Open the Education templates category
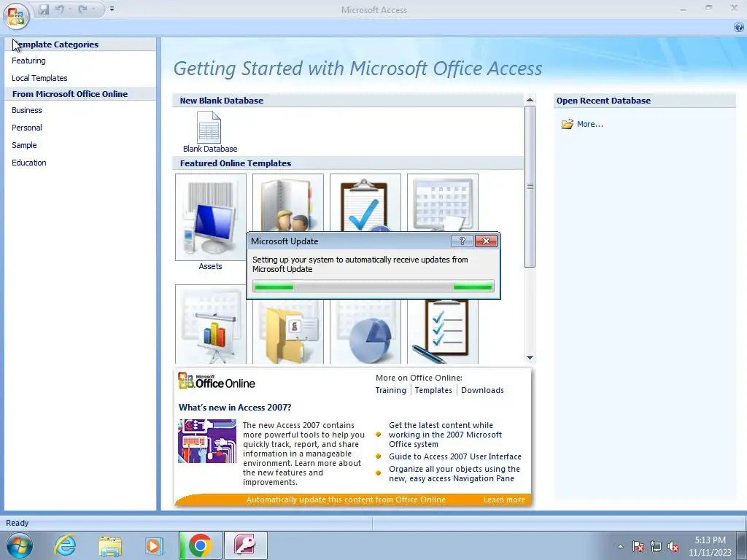The height and width of the screenshot is (560, 747). (29, 163)
